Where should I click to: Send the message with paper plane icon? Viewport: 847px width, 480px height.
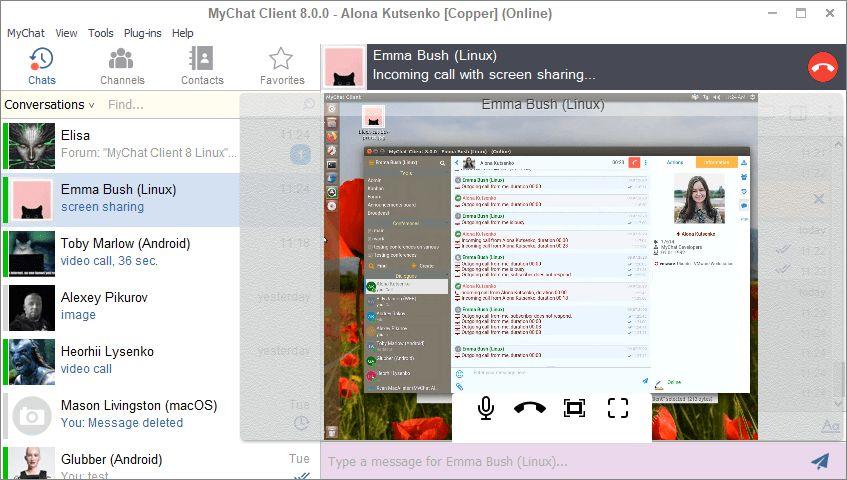click(819, 461)
